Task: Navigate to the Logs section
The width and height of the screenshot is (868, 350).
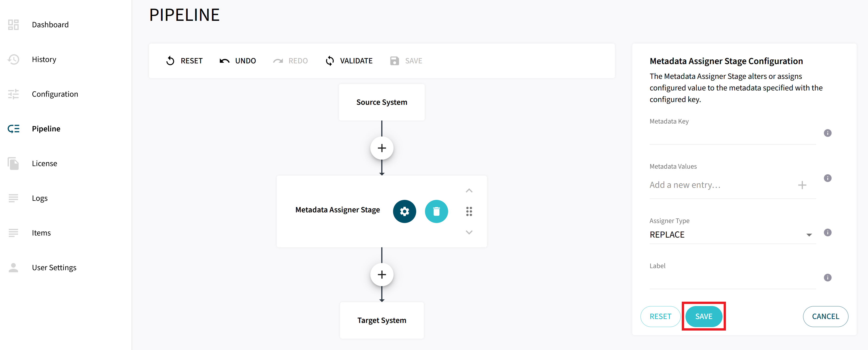Action: click(39, 198)
